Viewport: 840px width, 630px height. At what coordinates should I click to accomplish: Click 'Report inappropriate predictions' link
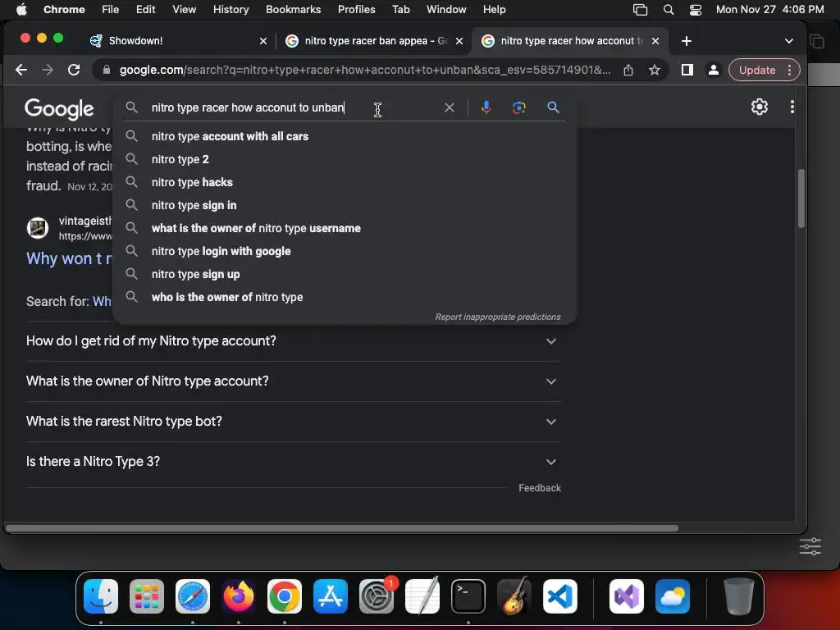pos(498,317)
